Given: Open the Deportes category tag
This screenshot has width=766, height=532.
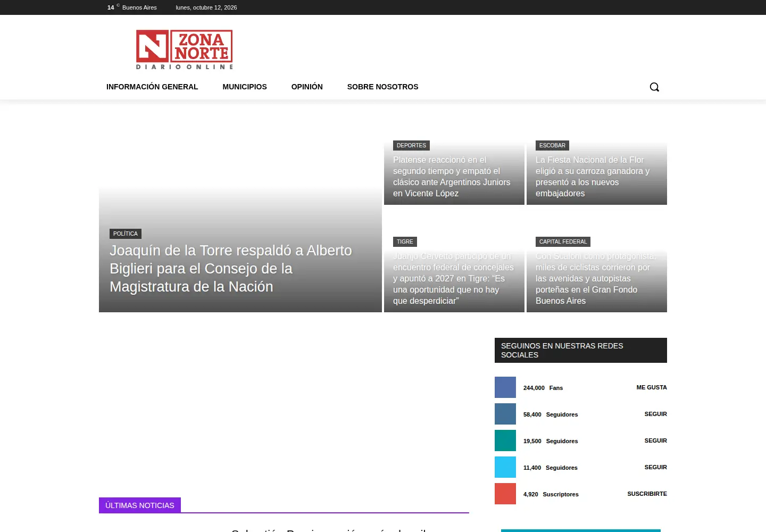Looking at the screenshot, I should point(411,145).
